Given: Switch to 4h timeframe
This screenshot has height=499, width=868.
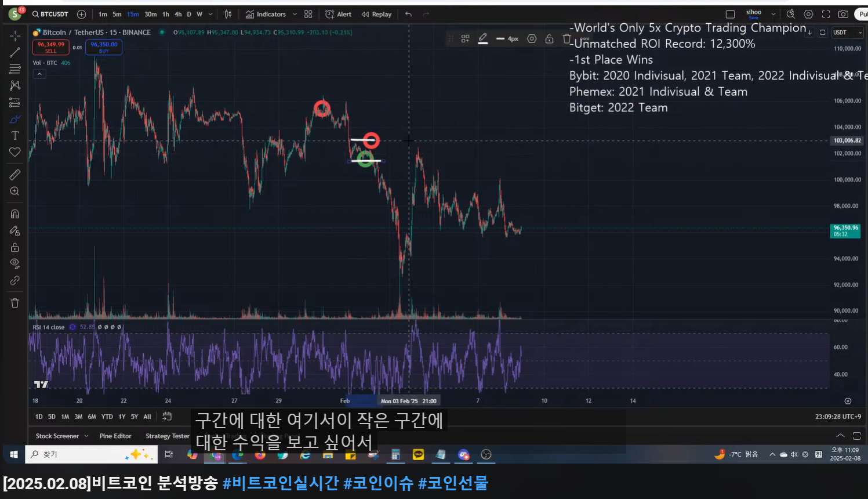Looking at the screenshot, I should pyautogui.click(x=178, y=14).
